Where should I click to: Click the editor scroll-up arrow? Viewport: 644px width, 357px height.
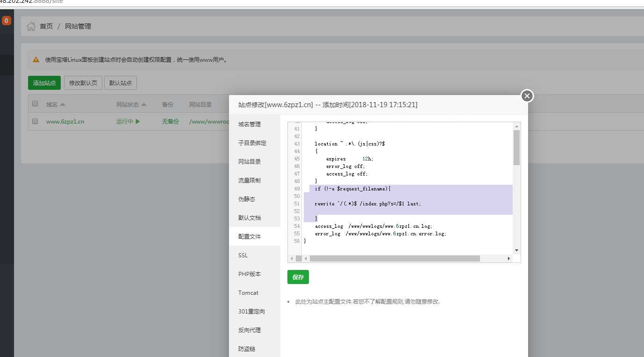point(516,126)
